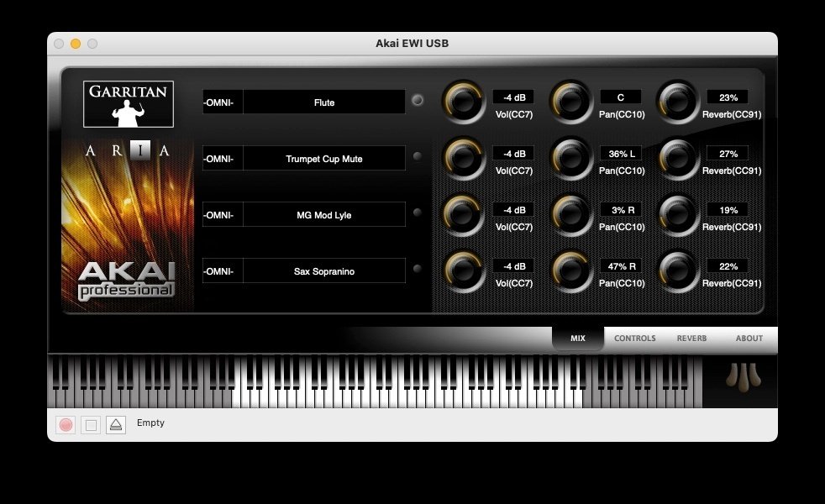
Task: Click the eject/load file icon
Action: [116, 424]
